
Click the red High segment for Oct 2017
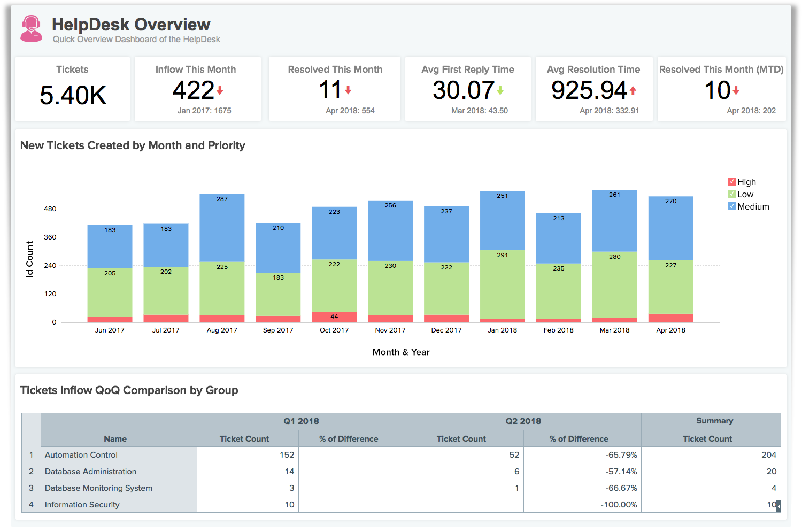tap(334, 317)
